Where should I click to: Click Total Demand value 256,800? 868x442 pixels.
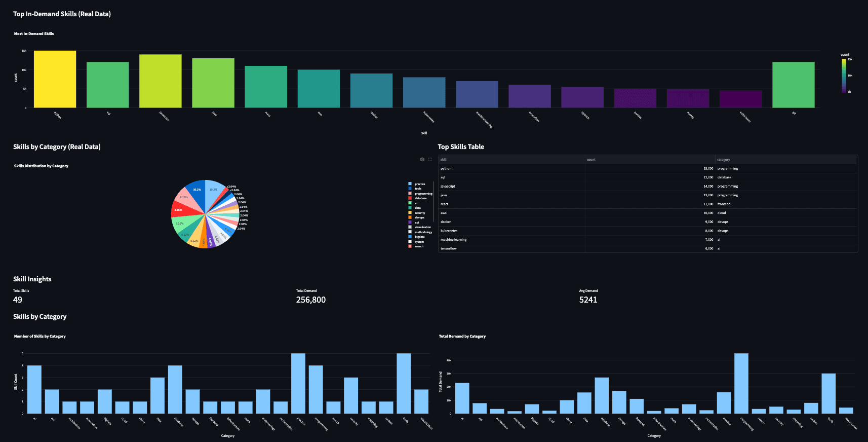(x=311, y=300)
